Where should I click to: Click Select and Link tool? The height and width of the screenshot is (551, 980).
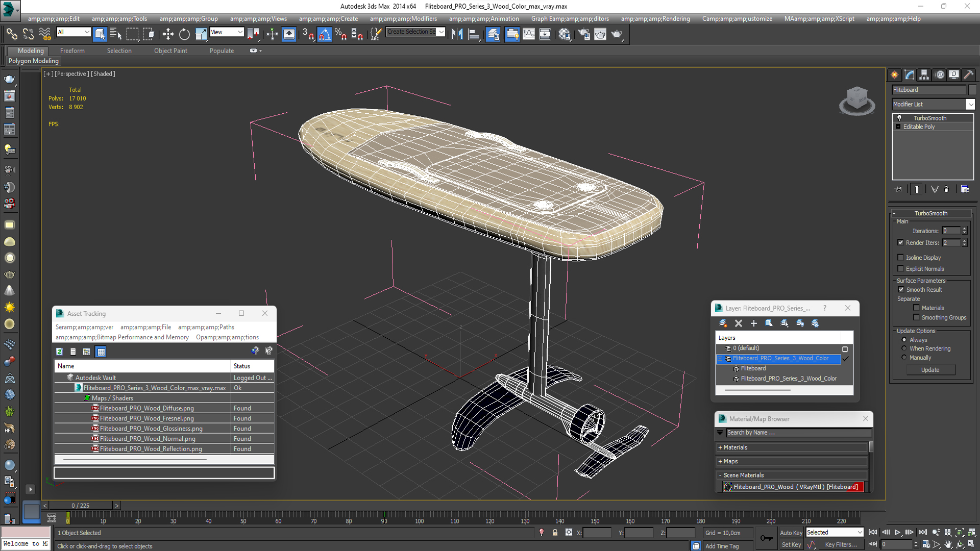tap(11, 34)
